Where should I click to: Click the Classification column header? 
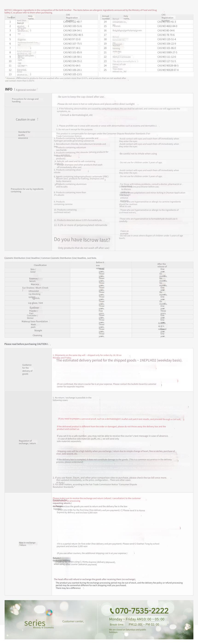40,265
